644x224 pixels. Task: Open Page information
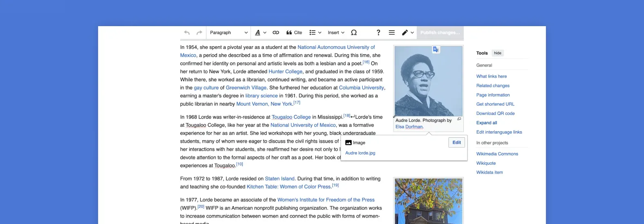(x=493, y=95)
